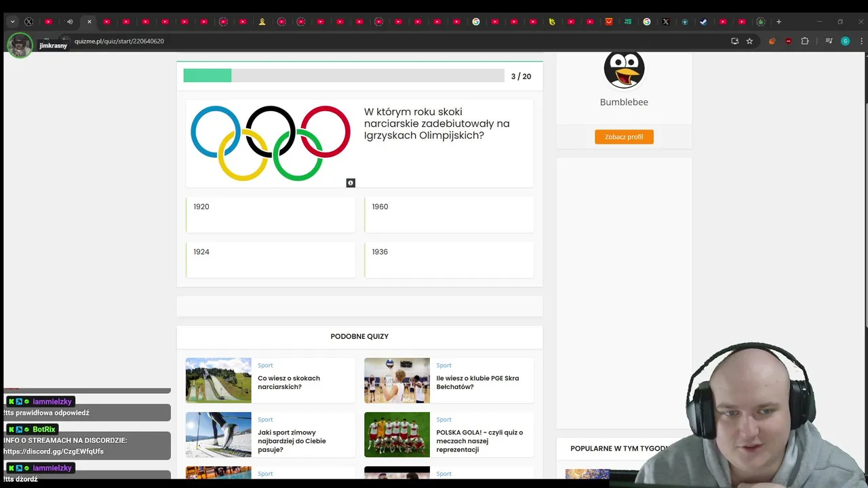Open the Chrome profile 'G' avatar
This screenshot has height=488, width=868.
(845, 41)
